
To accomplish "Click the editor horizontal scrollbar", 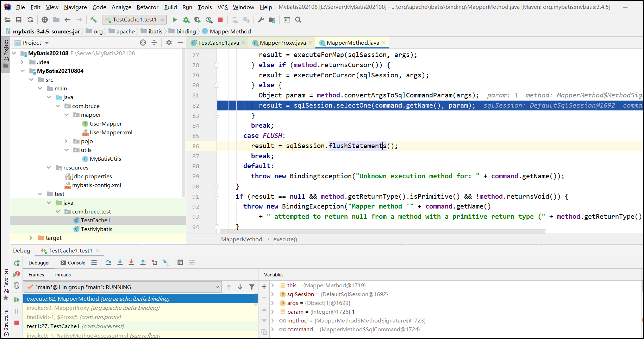I will (x=383, y=231).
